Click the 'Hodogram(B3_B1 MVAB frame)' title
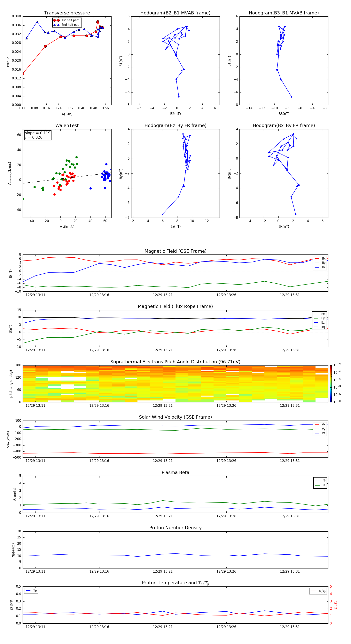Screen dimensions: 351x644 (x=284, y=13)
